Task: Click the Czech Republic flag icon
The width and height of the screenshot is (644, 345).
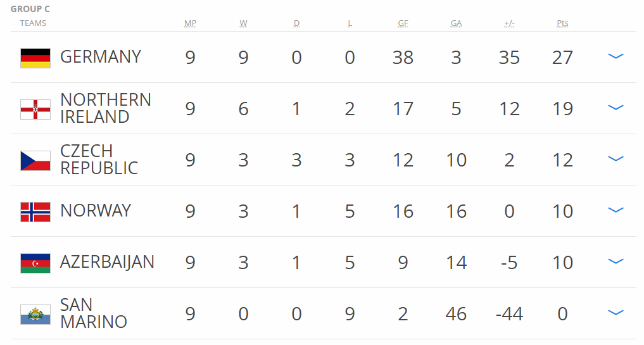Action: coord(35,160)
